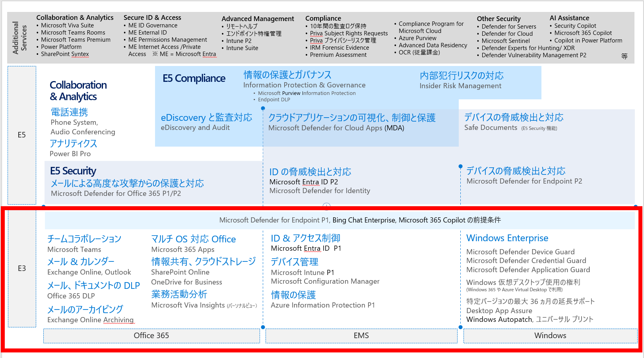Click the Windows Enterprise heading

pos(507,238)
